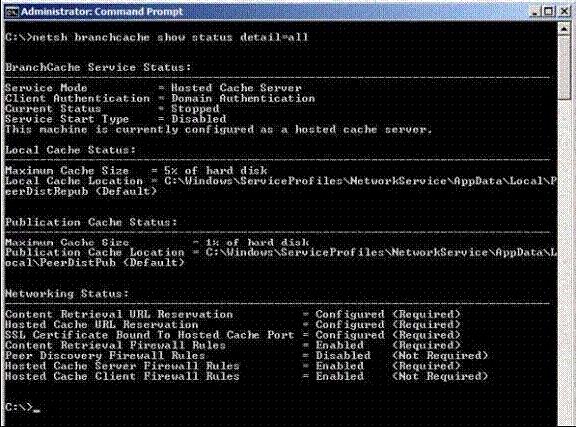Click the 'Disabled' service start type value
This screenshot has height=427, width=576.
tap(199, 119)
